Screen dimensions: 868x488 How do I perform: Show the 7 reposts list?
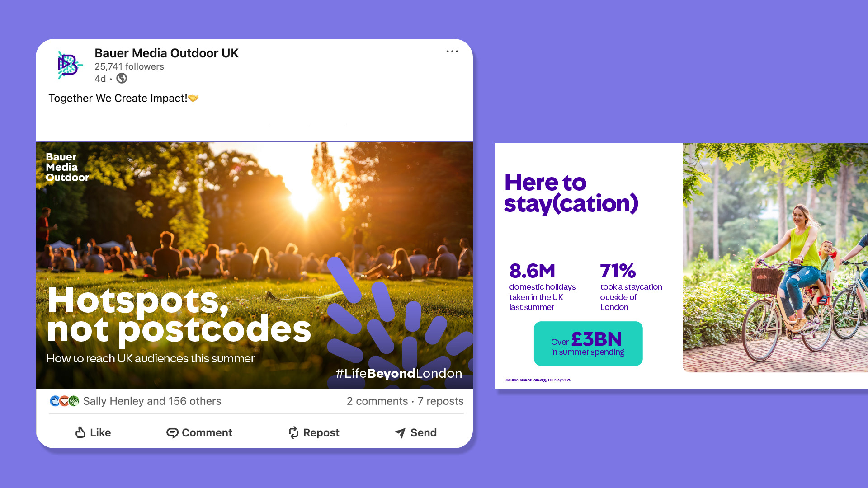click(x=440, y=401)
